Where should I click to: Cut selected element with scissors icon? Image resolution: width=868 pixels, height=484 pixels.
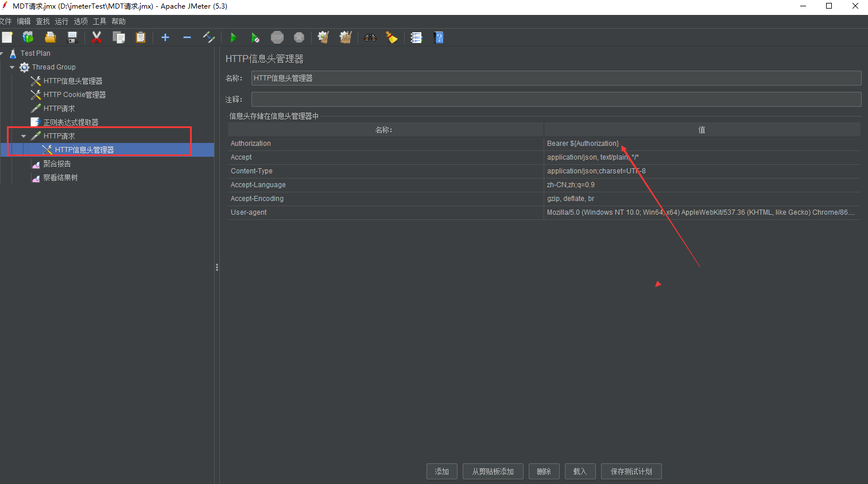pos(96,37)
